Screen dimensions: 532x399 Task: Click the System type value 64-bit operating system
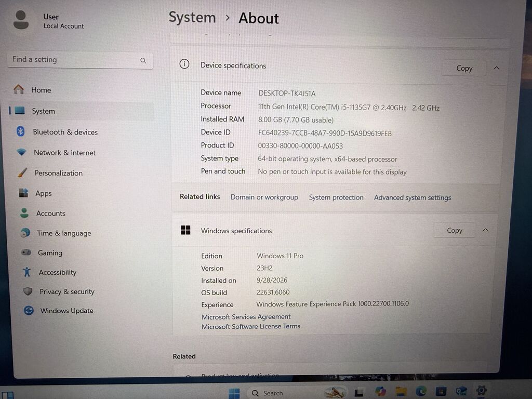[x=327, y=159]
